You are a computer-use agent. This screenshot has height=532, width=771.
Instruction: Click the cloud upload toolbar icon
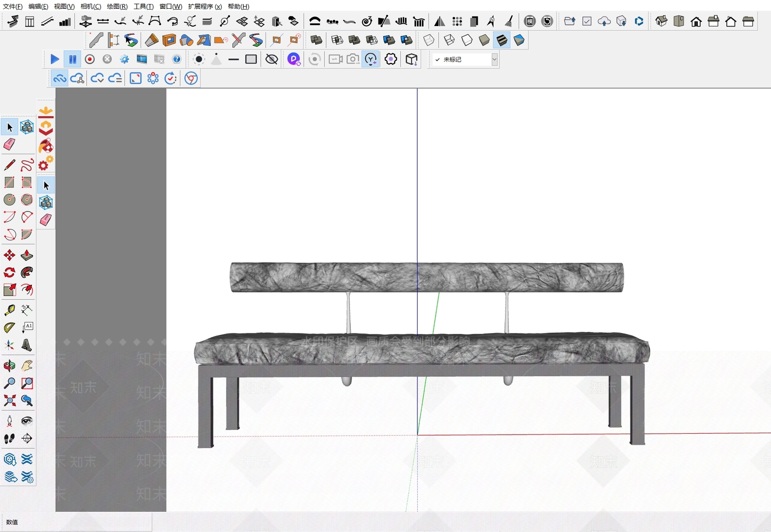604,21
